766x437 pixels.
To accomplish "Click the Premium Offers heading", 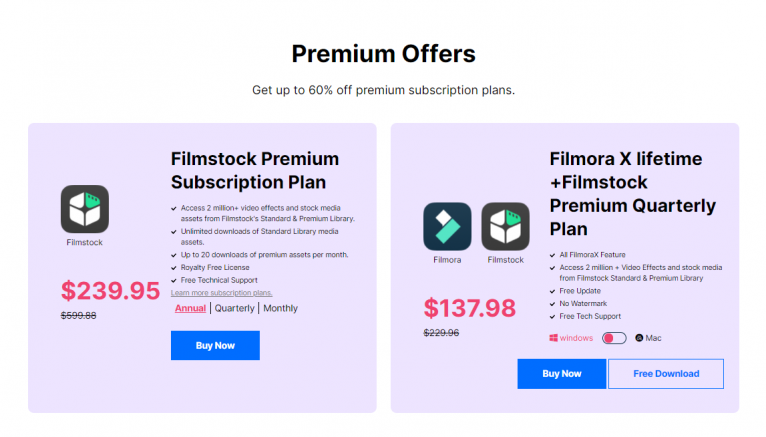I will (x=383, y=53).
